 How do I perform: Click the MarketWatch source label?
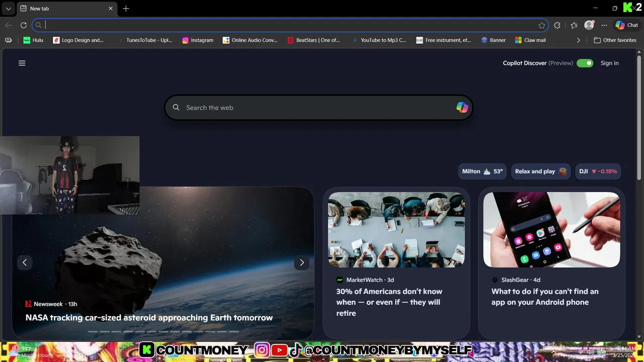click(364, 280)
